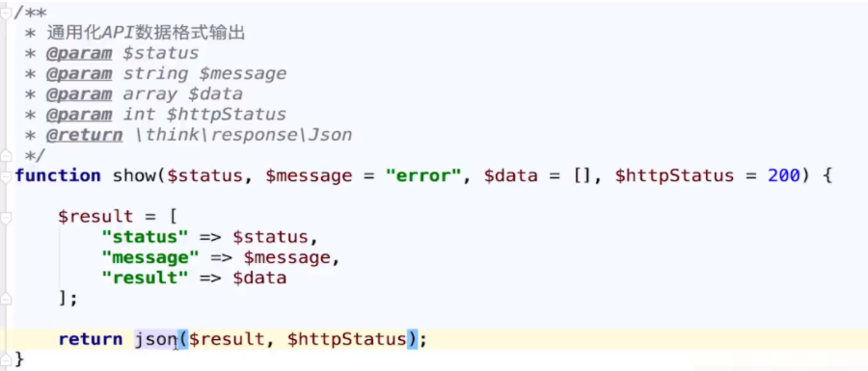The width and height of the screenshot is (868, 371).
Task: Collapse the $result array fold marker
Action: [6, 218]
